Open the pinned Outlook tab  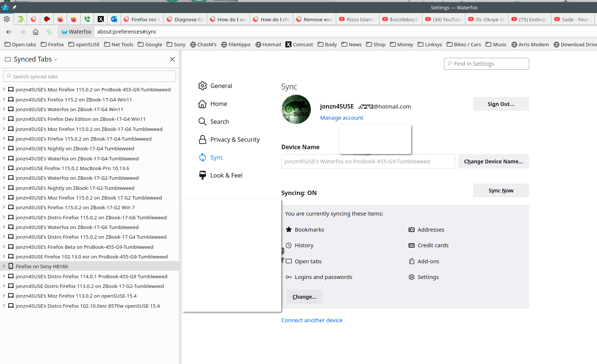point(114,19)
